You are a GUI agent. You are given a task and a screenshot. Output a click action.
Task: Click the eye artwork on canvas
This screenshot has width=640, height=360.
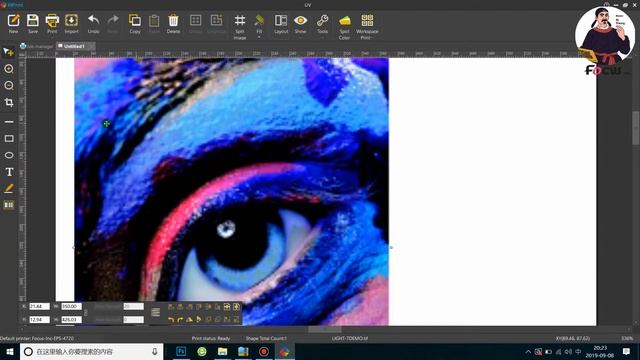click(231, 191)
